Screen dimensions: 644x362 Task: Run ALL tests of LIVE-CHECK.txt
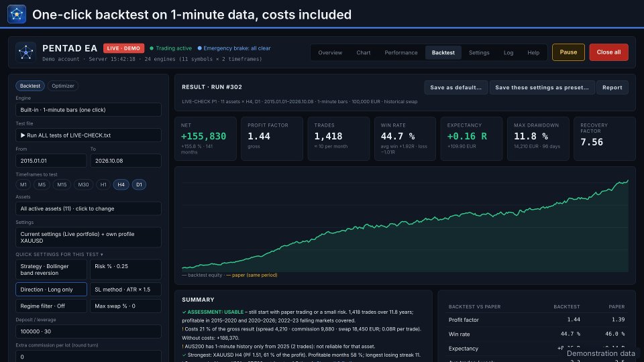coord(89,135)
